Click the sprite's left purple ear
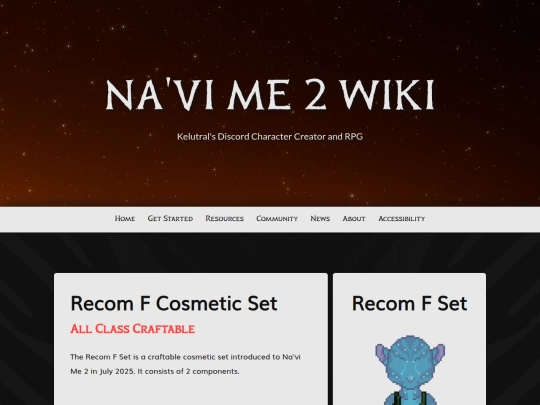The width and height of the screenshot is (540, 405). click(x=383, y=355)
